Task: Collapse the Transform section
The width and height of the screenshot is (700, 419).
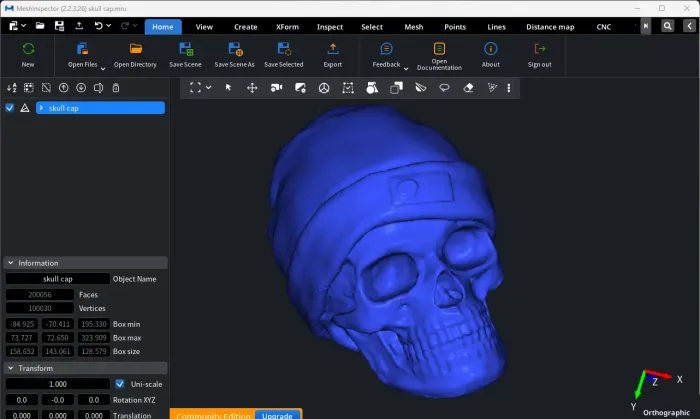Action: click(x=11, y=368)
